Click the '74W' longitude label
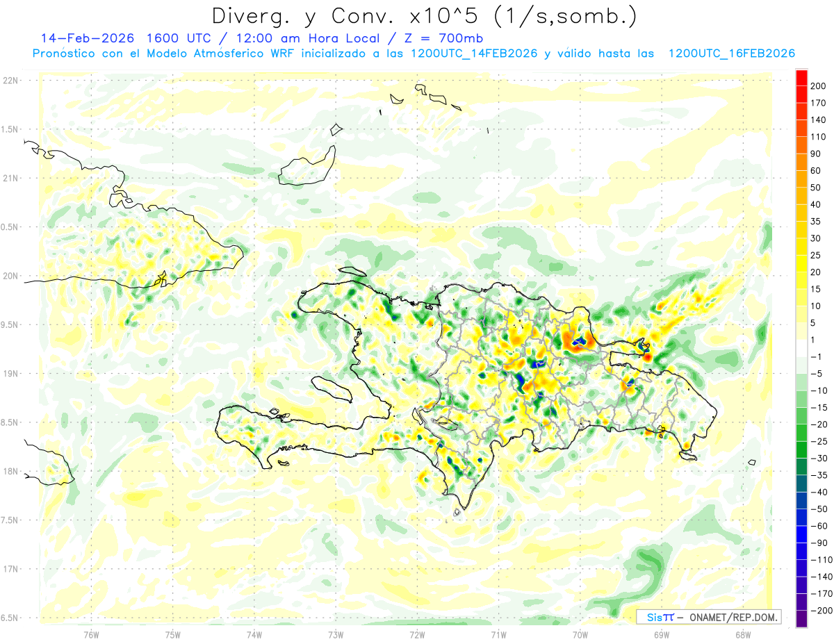The image size is (834, 644). 254,634
